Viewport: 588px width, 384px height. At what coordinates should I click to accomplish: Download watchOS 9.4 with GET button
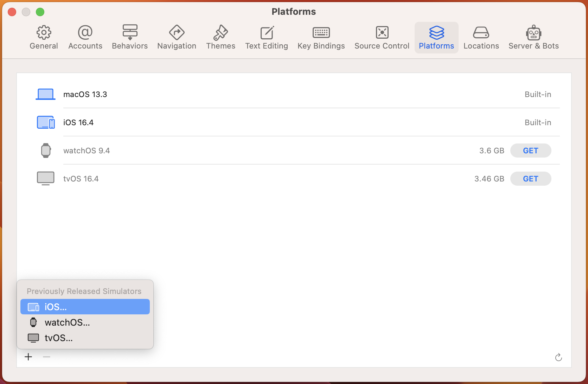click(530, 151)
